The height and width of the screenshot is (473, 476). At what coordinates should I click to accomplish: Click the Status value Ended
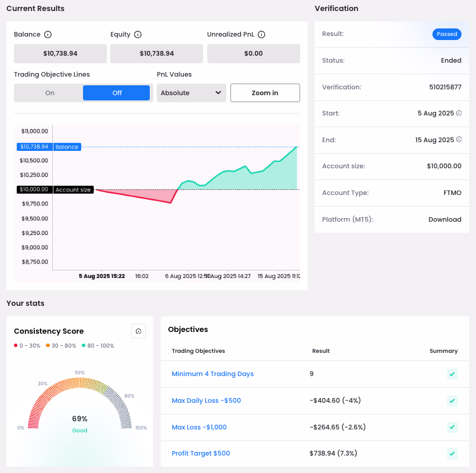pyautogui.click(x=451, y=60)
